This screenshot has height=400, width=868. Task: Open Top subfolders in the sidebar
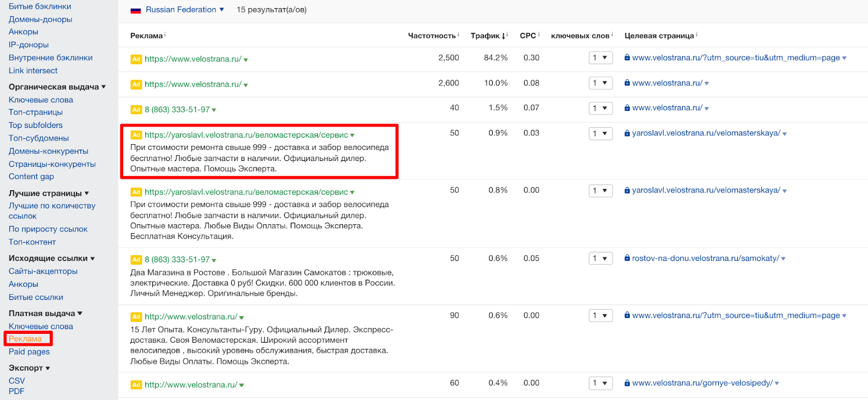[x=36, y=125]
